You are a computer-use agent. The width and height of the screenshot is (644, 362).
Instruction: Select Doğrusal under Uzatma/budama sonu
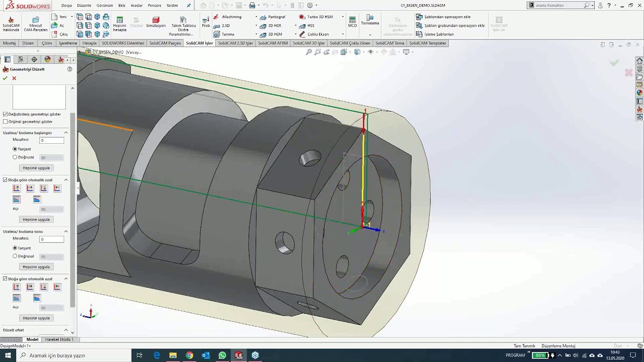(x=15, y=256)
